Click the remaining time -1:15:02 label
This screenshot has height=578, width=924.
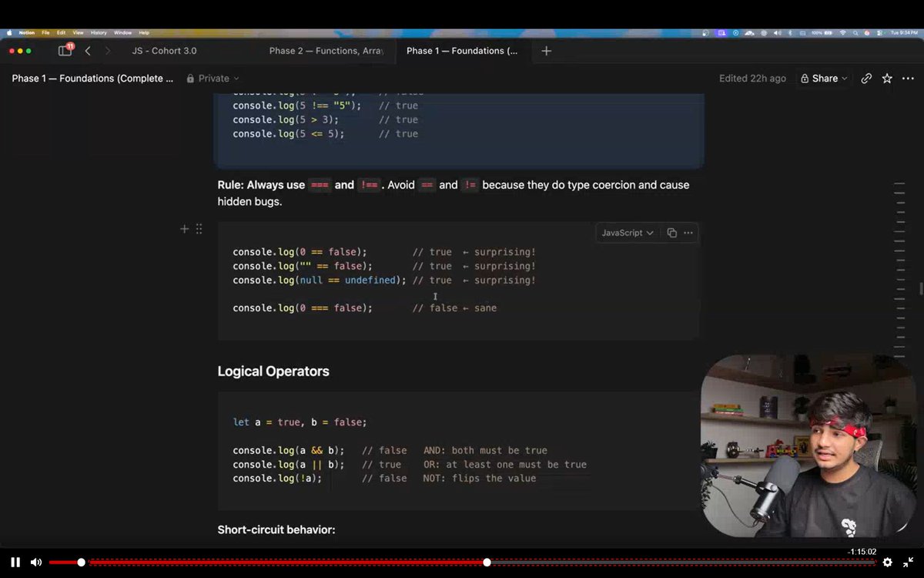(862, 552)
